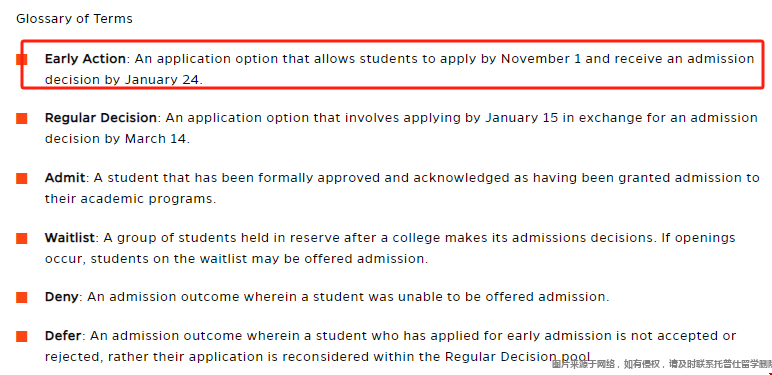Click the January 24 decision date
772x375 pixels.
coord(161,80)
